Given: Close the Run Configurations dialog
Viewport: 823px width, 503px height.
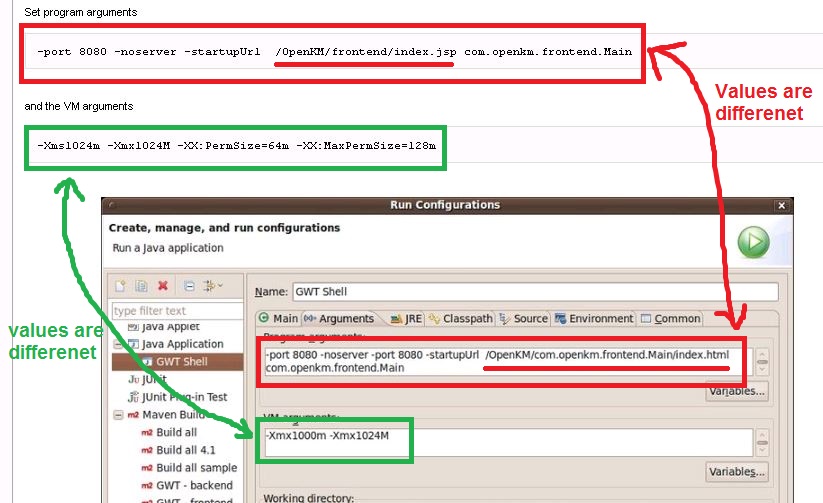Looking at the screenshot, I should click(x=781, y=205).
